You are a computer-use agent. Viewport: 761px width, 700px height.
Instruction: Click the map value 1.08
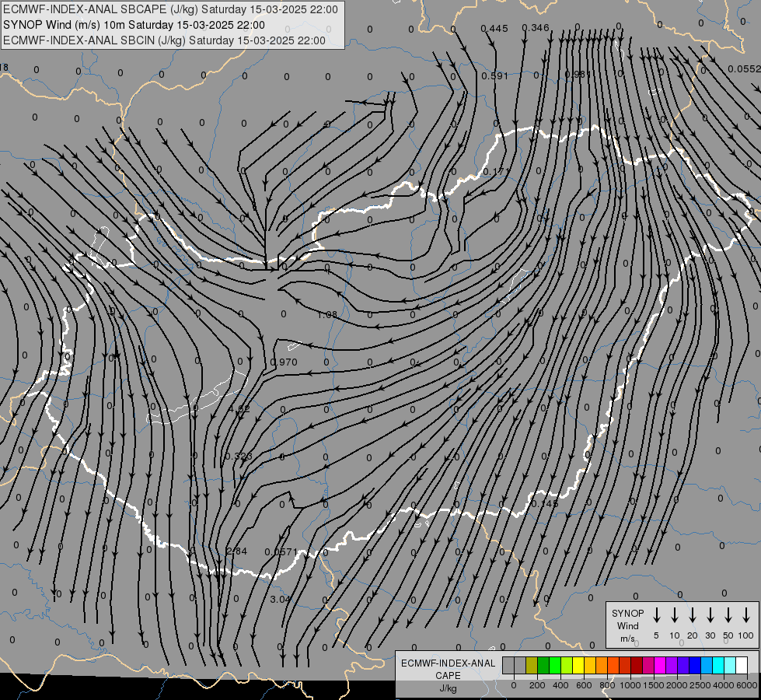(x=327, y=315)
